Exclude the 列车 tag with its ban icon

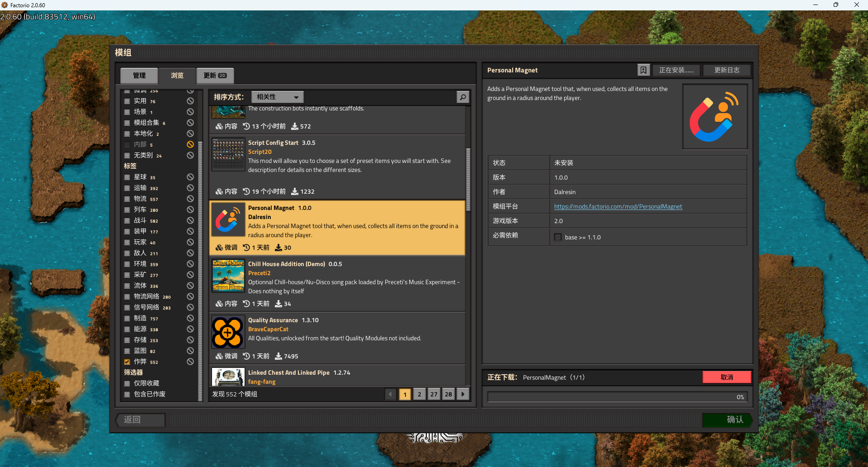click(190, 210)
